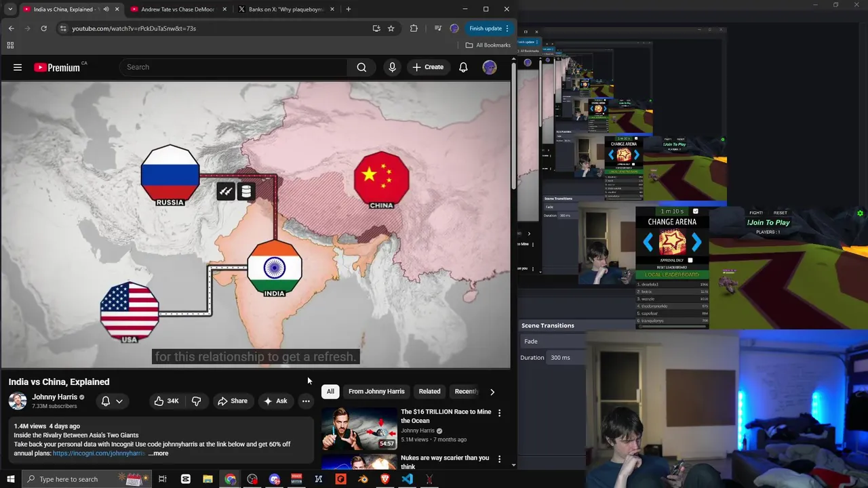Image resolution: width=868 pixels, height=488 pixels.
Task: Open the Johnny Harris channel name link
Action: [x=54, y=397]
